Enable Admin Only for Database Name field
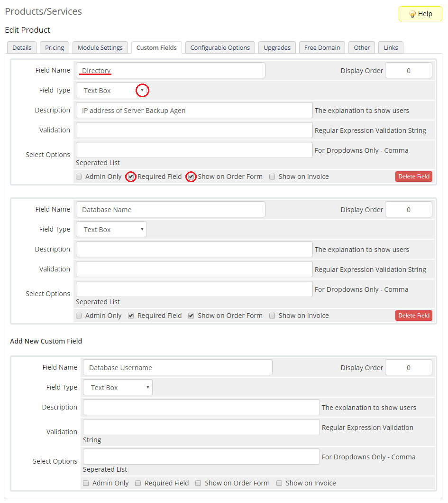Screen dimensions: 448x503 click(x=79, y=316)
